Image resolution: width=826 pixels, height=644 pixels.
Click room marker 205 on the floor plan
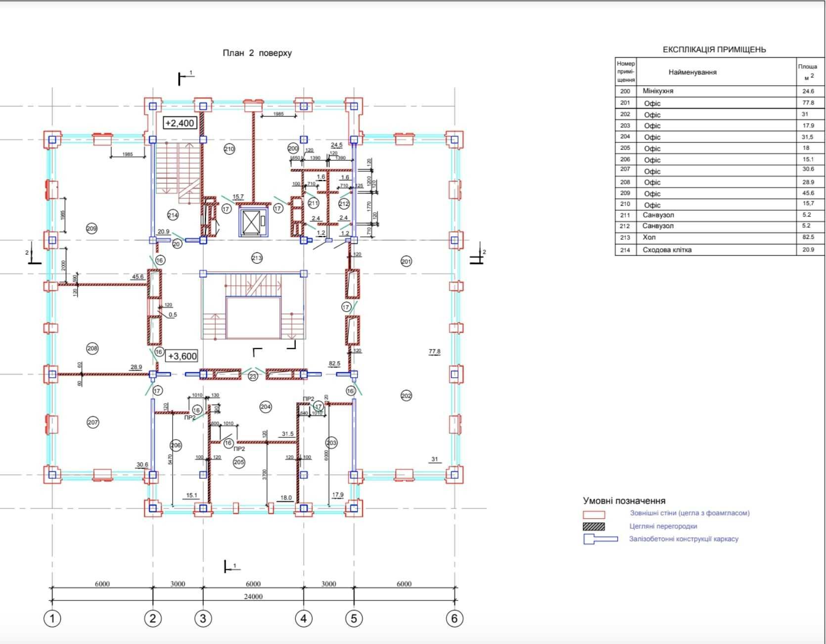click(x=239, y=462)
